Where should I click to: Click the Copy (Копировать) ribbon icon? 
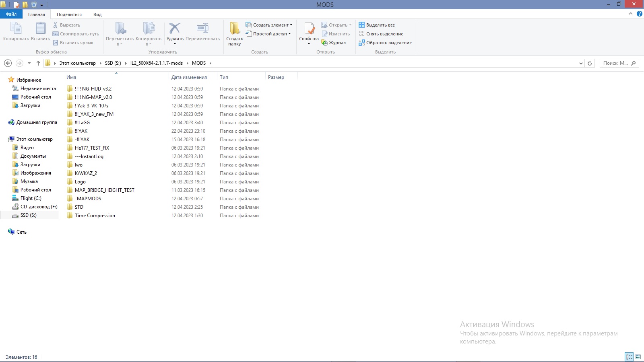(16, 28)
